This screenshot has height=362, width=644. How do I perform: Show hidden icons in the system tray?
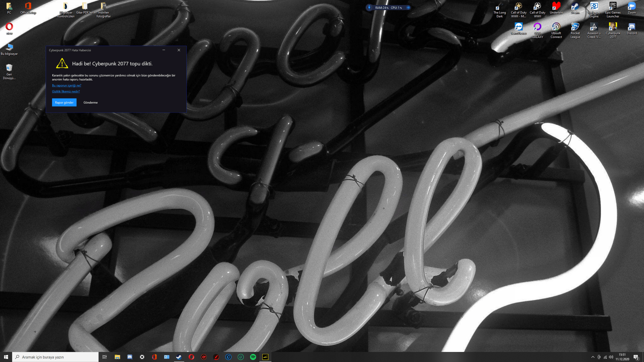point(593,357)
